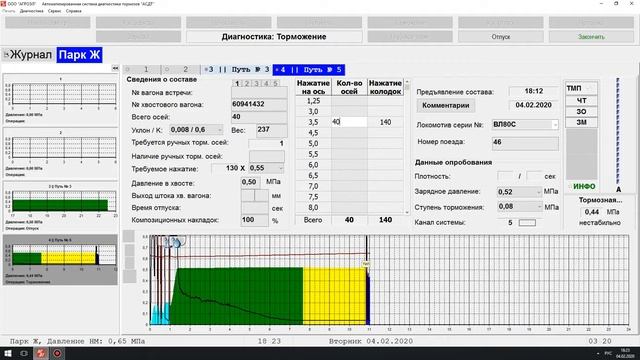This screenshot has height=360, width=640.
Task: Click the Вес field showing 237
Action: tap(271, 130)
